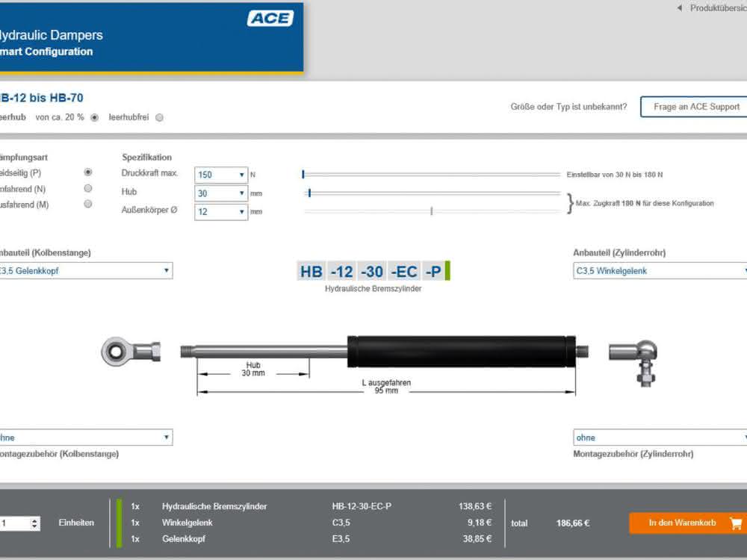Click the -P code segment
Viewport: 747px width, 560px height.
coord(433,272)
